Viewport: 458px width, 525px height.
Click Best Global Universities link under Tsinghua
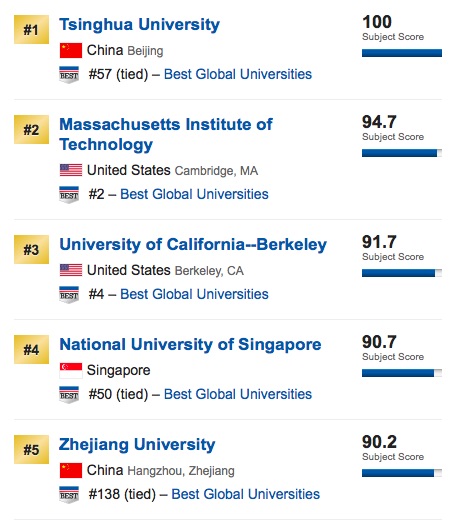click(238, 74)
